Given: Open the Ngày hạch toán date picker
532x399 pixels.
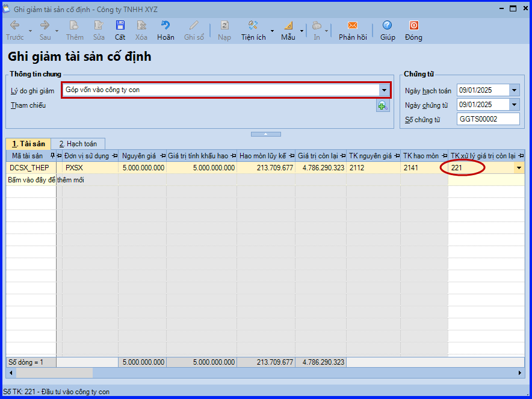Looking at the screenshot, I should click(x=514, y=90).
